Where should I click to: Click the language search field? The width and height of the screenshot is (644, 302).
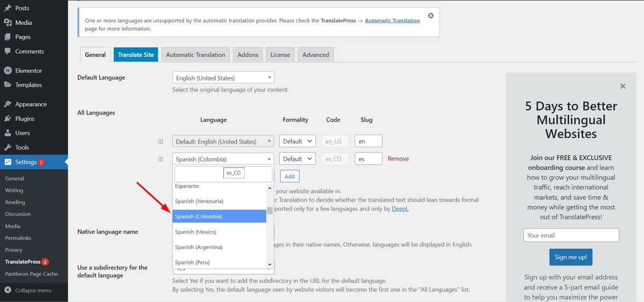click(x=223, y=174)
